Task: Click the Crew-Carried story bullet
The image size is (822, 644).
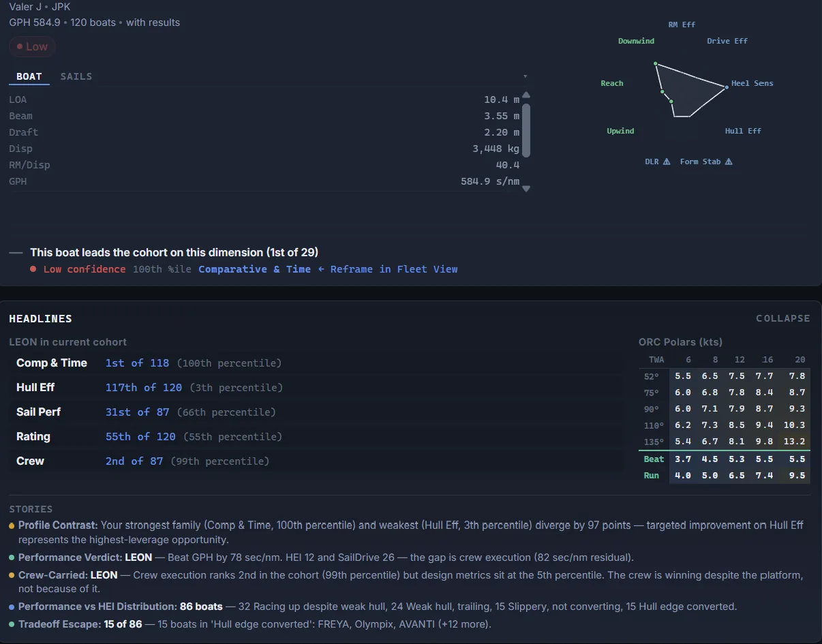Action: [x=12, y=575]
